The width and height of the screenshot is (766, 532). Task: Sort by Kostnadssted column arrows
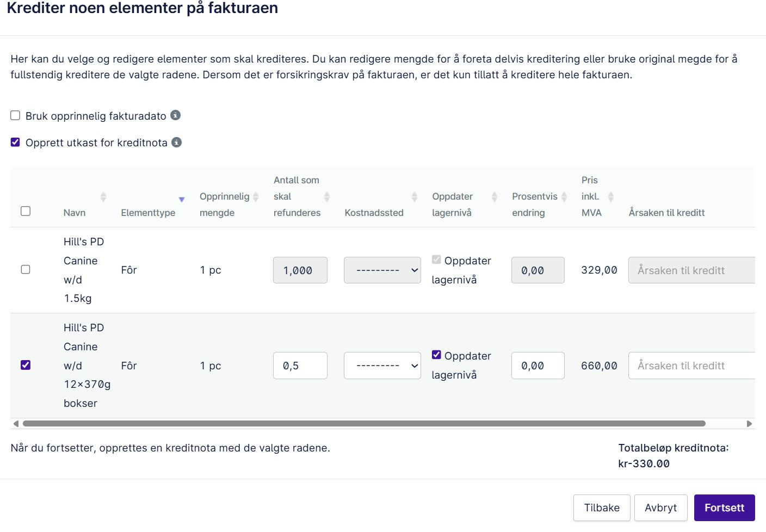(415, 197)
